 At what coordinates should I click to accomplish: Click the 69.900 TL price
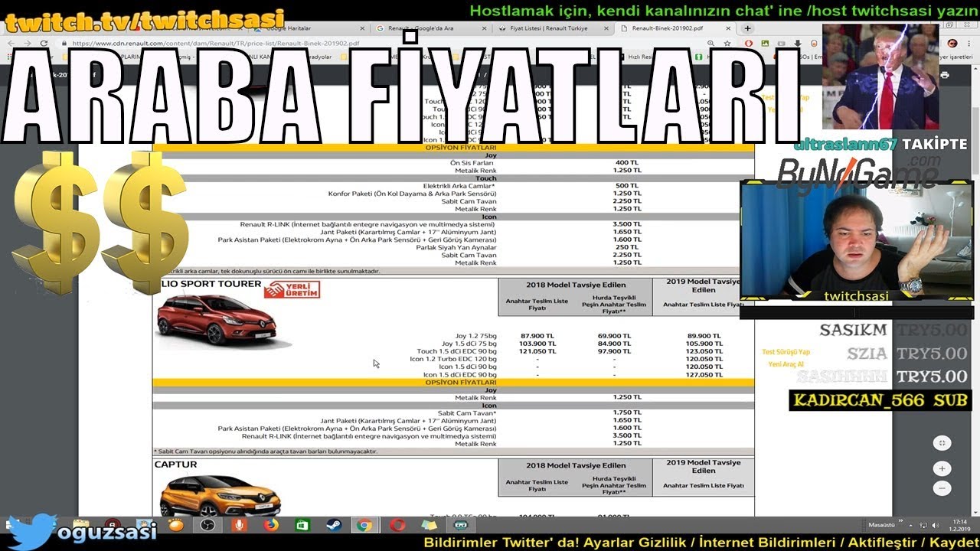coord(614,336)
